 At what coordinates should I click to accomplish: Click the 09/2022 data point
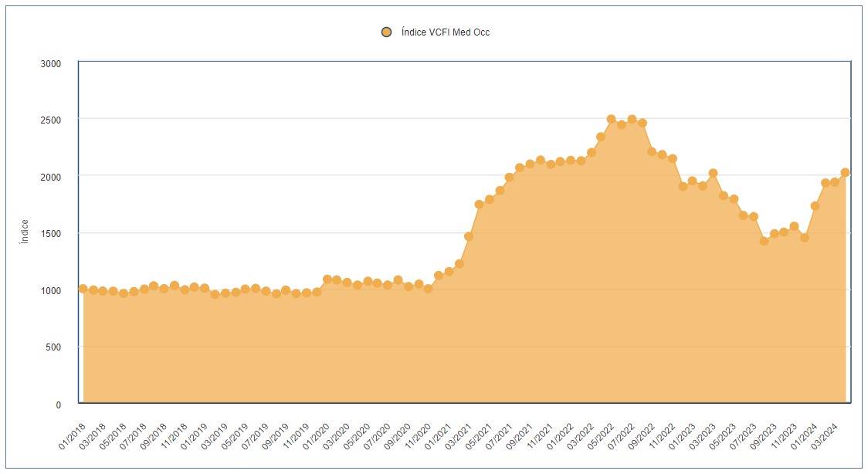tap(652, 151)
